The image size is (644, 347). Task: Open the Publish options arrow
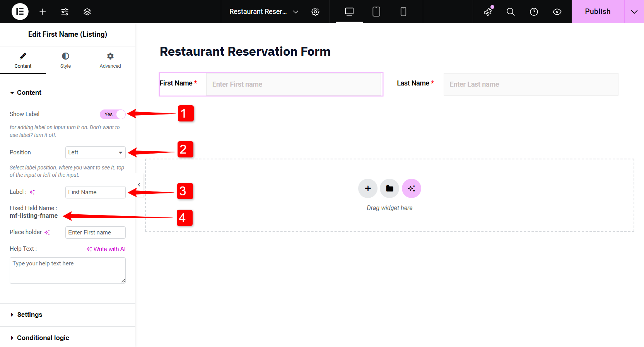coord(634,12)
